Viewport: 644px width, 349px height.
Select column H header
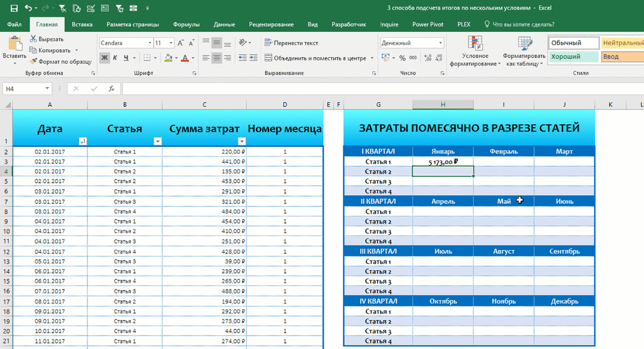(443, 105)
